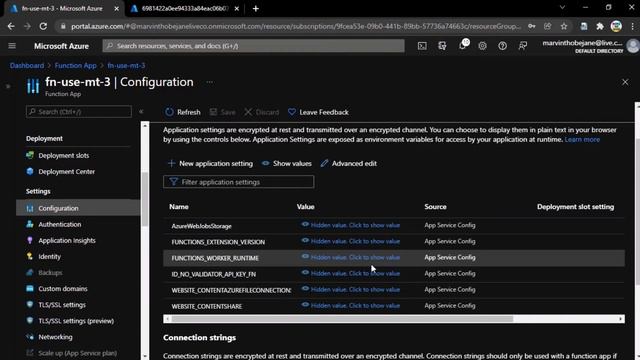The height and width of the screenshot is (360, 640).
Task: Open the Help question mark icon
Action: click(x=502, y=46)
